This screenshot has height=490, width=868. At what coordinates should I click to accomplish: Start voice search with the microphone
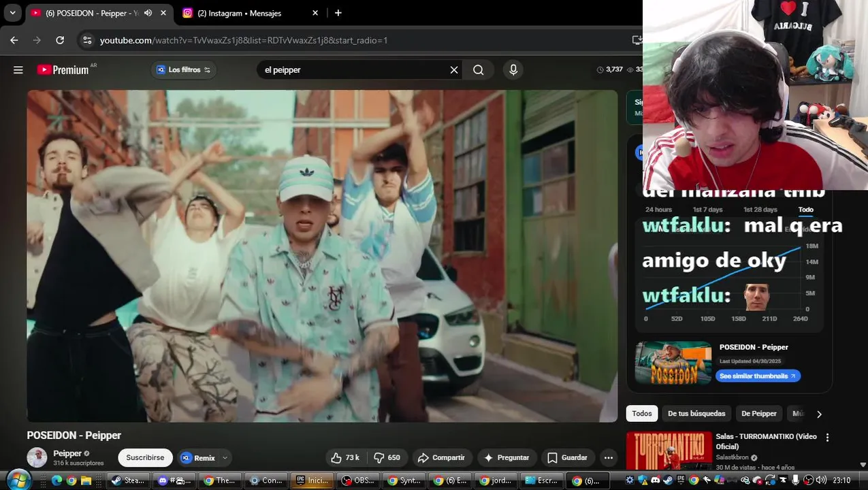(513, 69)
